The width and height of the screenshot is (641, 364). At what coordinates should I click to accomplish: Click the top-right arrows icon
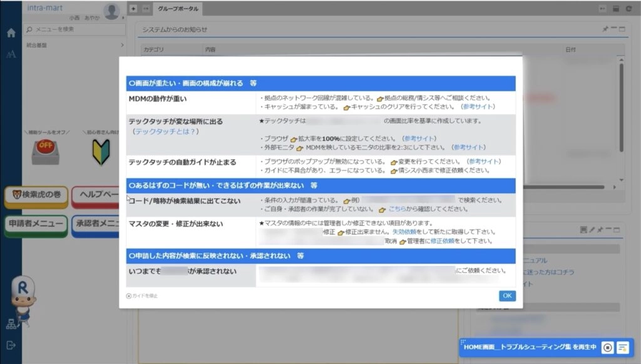click(x=603, y=9)
